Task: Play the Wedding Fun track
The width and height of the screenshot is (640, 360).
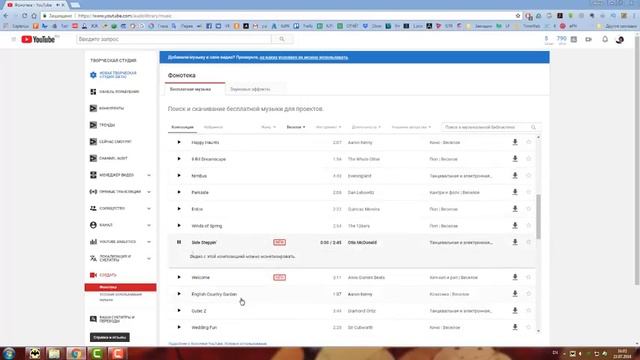Action: pyautogui.click(x=179, y=327)
